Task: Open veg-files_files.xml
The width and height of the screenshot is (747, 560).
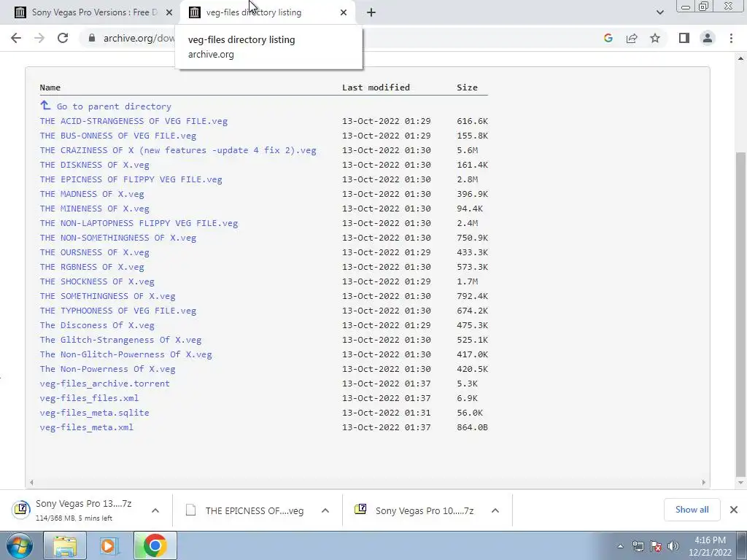Action: pos(90,398)
